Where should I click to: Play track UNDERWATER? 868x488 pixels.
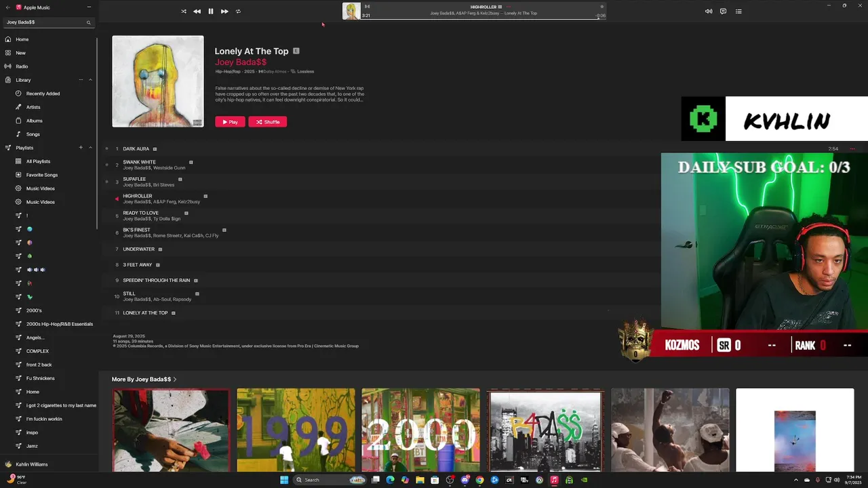(138, 249)
